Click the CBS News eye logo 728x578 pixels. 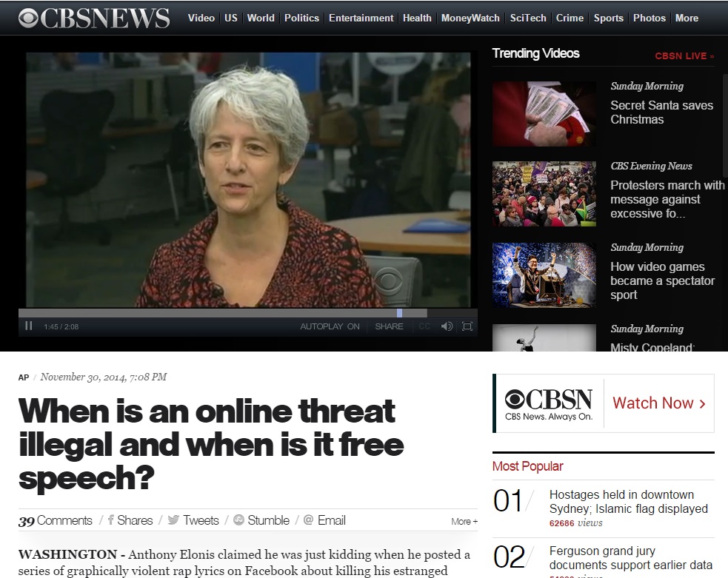[x=28, y=18]
